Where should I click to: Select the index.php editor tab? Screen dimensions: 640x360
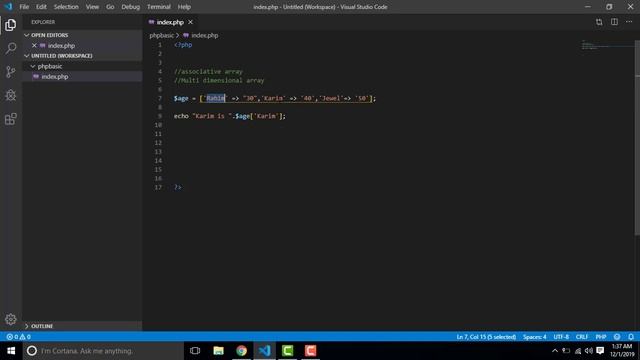[171, 22]
